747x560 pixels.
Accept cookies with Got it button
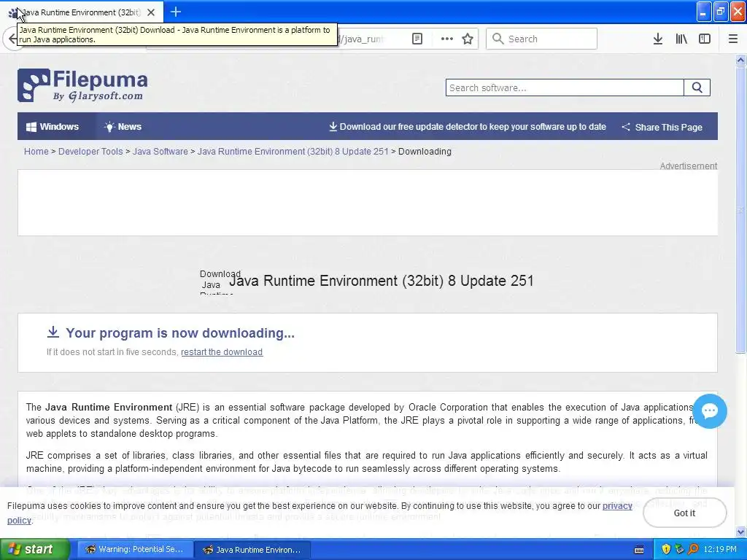(684, 513)
